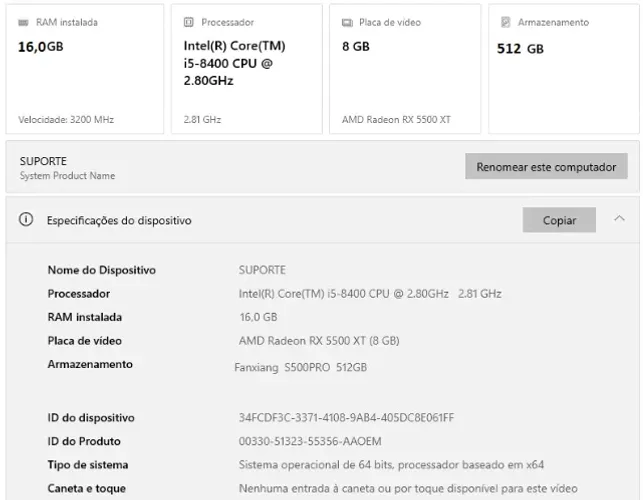Copy device specifications with Copiar button

pyautogui.click(x=559, y=220)
